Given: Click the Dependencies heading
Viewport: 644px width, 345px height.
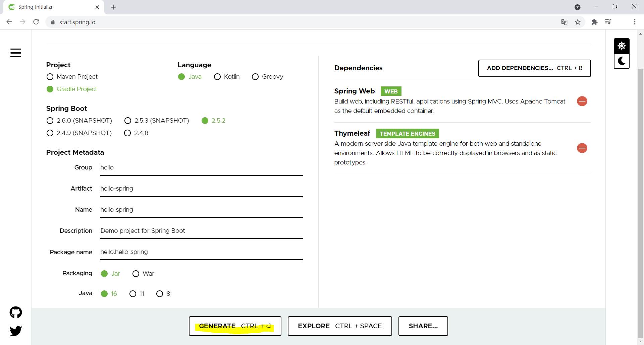Looking at the screenshot, I should 358,68.
